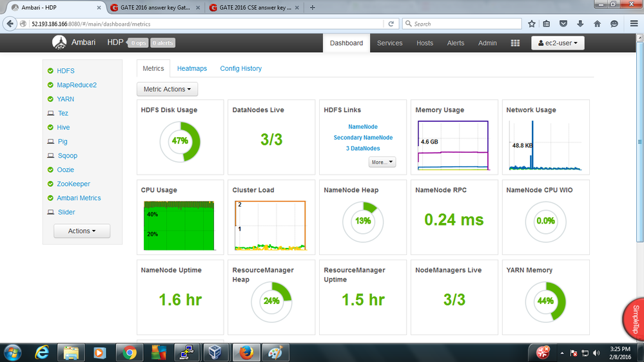The height and width of the screenshot is (362, 644).
Task: Expand the Metric Actions dropdown
Action: pos(167,90)
